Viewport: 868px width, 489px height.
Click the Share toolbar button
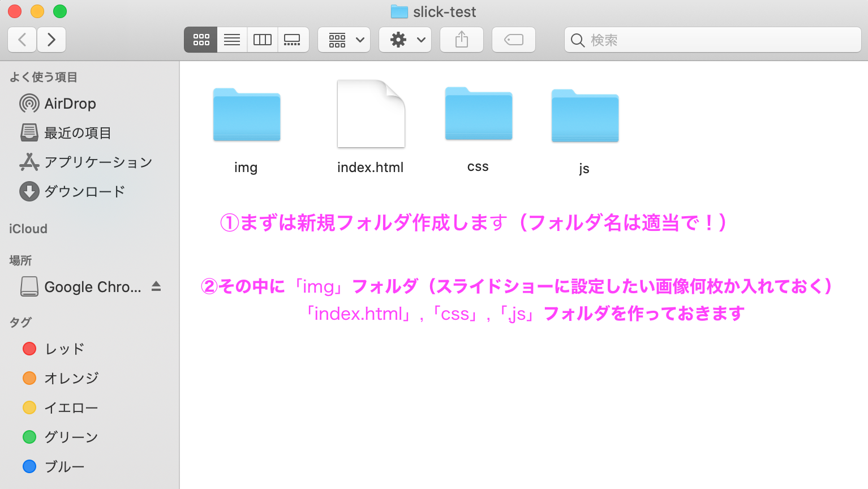(x=462, y=40)
